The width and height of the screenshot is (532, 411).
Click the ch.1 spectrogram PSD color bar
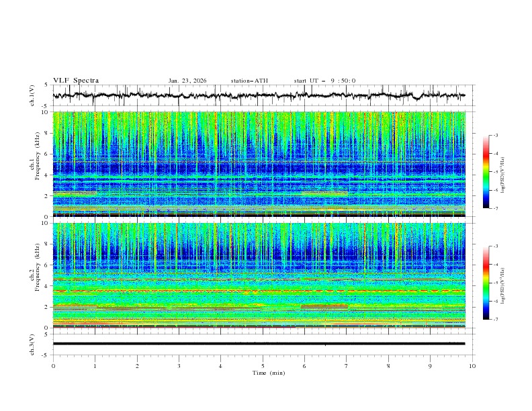point(486,172)
